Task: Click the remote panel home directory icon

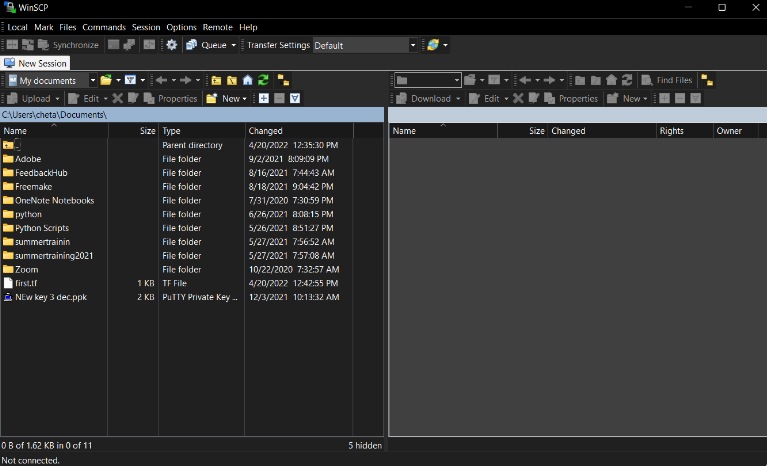Action: tap(611, 80)
